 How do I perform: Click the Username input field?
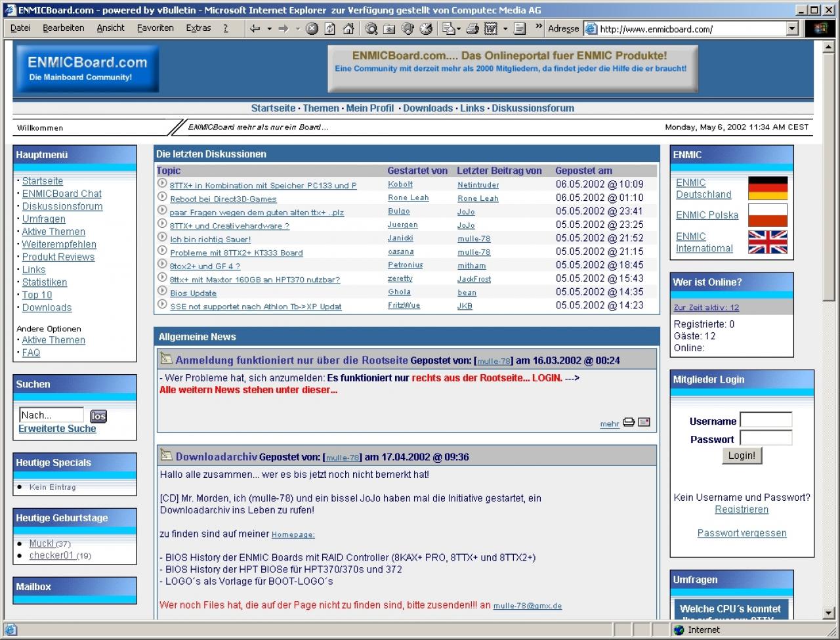(766, 420)
